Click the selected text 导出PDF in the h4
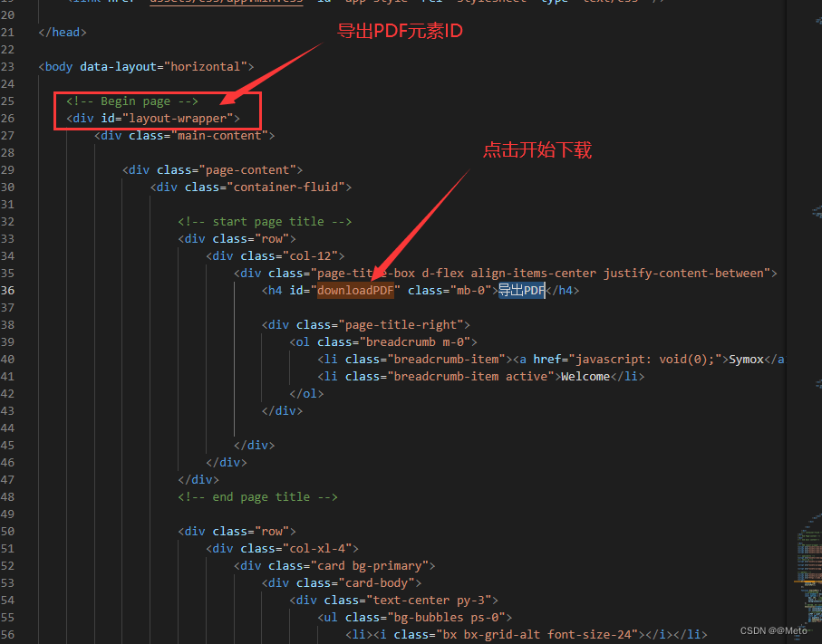Image resolution: width=822 pixels, height=644 pixels. pos(522,290)
